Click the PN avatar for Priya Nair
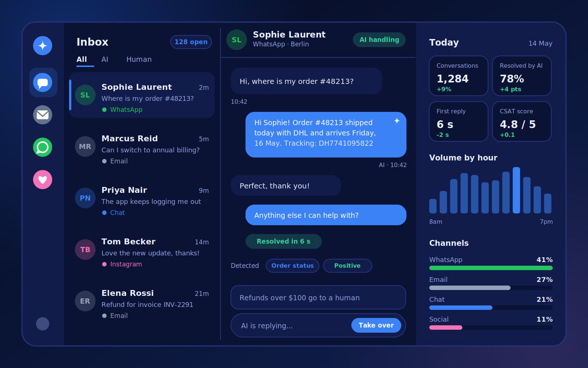This screenshot has width=588, height=368. pyautogui.click(x=85, y=198)
